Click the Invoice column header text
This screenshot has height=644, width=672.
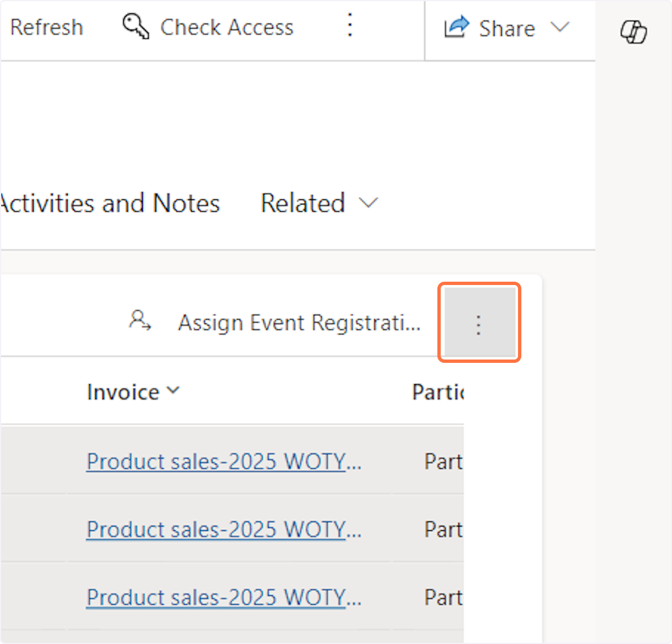click(123, 392)
